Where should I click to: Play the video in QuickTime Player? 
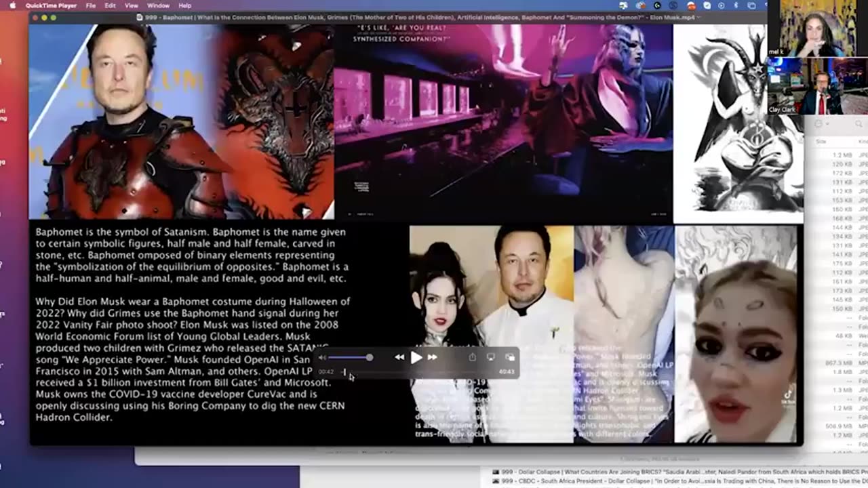416,357
